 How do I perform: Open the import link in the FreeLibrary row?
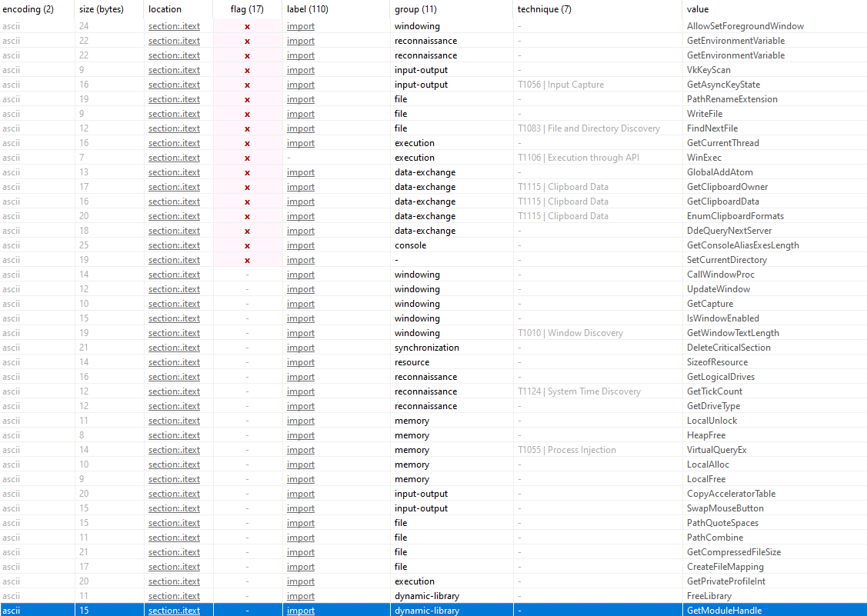(301, 595)
